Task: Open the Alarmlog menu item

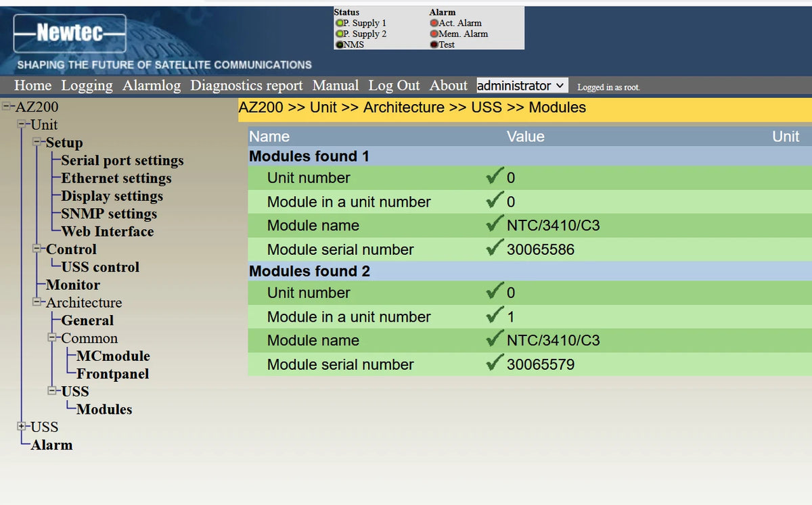Action: click(x=152, y=86)
